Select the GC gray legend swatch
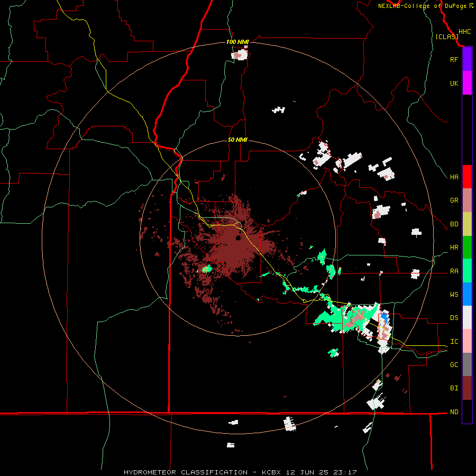The image size is (476, 476). (467, 364)
